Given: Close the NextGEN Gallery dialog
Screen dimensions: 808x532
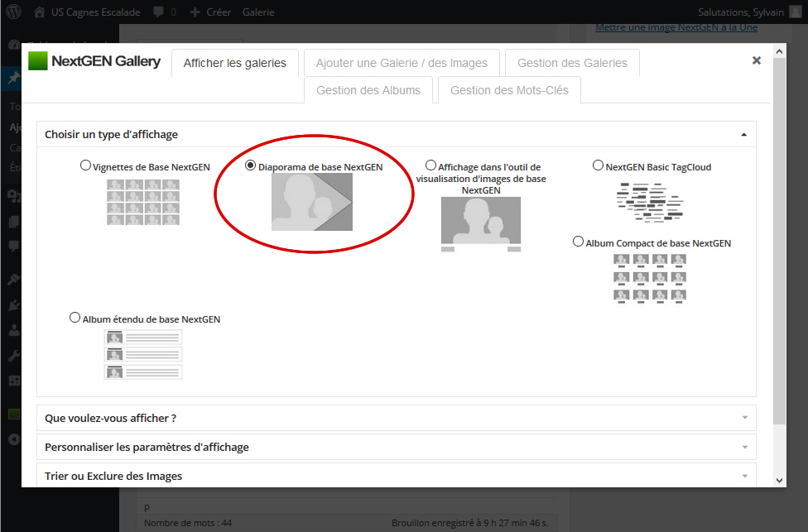Looking at the screenshot, I should pos(757,60).
